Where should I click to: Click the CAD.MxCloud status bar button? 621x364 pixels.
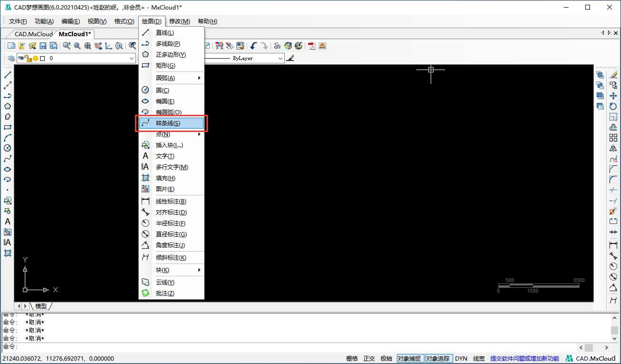(590, 358)
